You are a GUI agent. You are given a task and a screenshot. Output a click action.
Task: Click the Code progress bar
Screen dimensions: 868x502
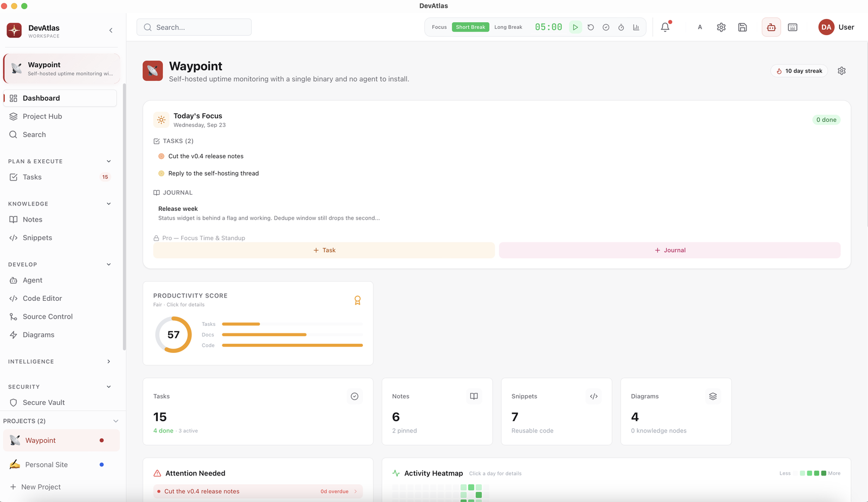click(x=292, y=345)
